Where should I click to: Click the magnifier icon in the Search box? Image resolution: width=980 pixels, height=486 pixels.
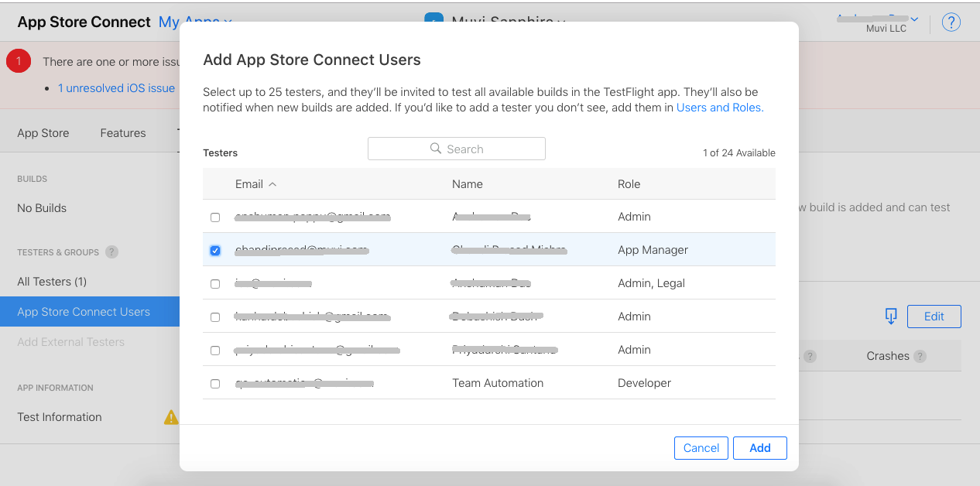(436, 149)
